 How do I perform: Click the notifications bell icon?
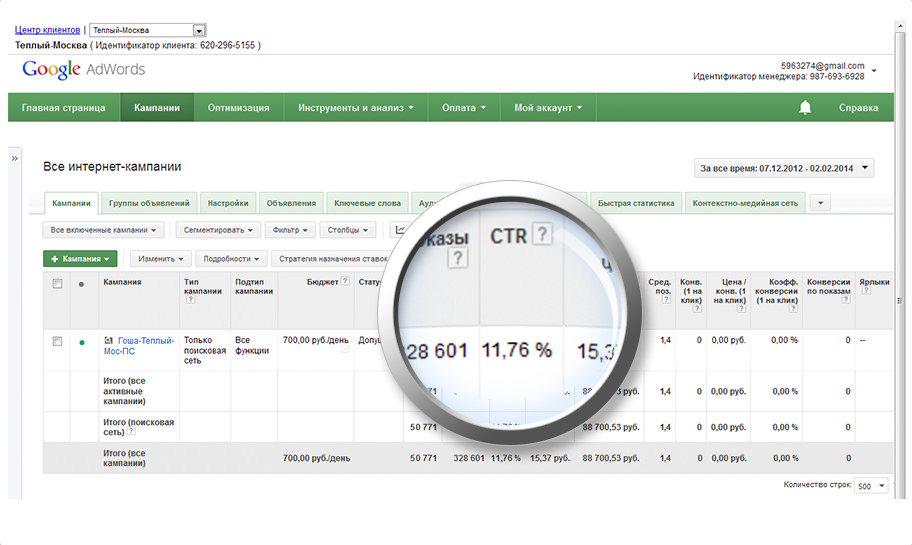805,108
